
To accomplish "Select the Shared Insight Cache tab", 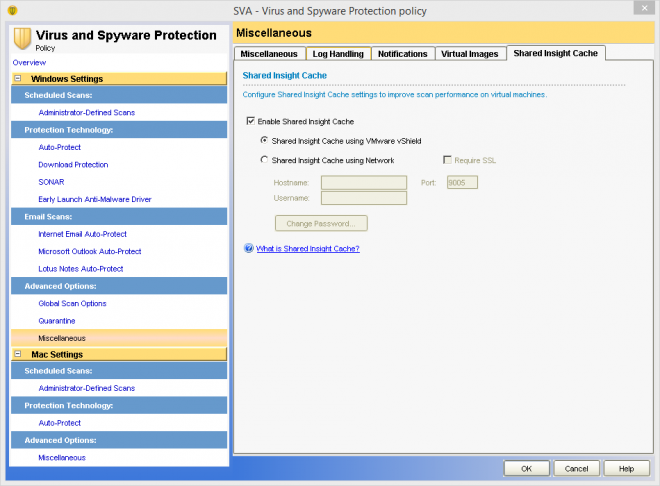I will [556, 53].
